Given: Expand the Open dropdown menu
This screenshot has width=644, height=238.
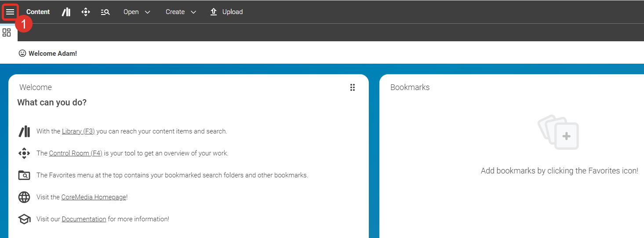Looking at the screenshot, I should [137, 12].
